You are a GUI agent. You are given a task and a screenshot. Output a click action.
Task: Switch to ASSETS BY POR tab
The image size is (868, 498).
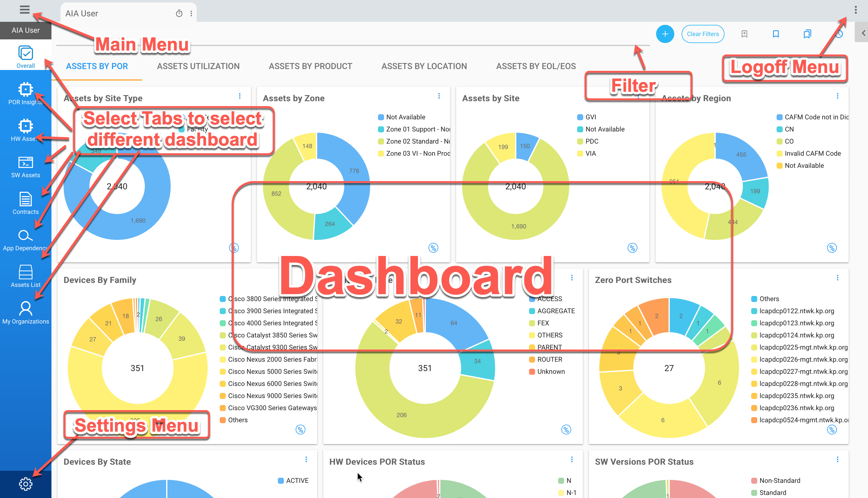pos(97,66)
